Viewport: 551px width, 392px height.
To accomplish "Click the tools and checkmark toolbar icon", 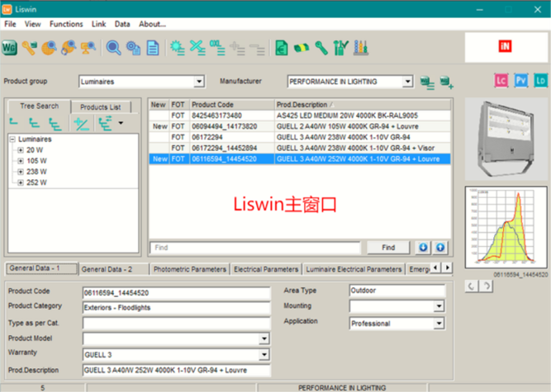I will (x=341, y=47).
